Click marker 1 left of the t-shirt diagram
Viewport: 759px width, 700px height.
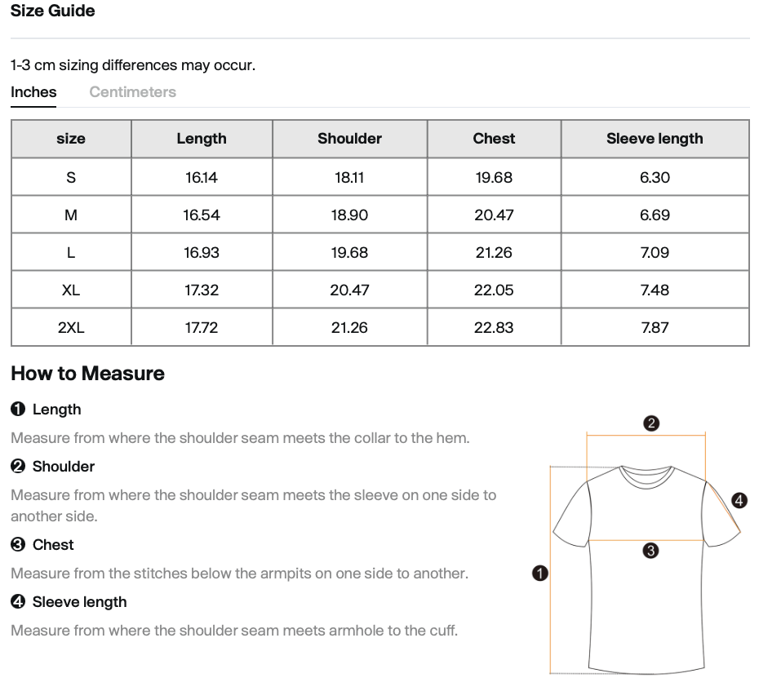tap(540, 574)
